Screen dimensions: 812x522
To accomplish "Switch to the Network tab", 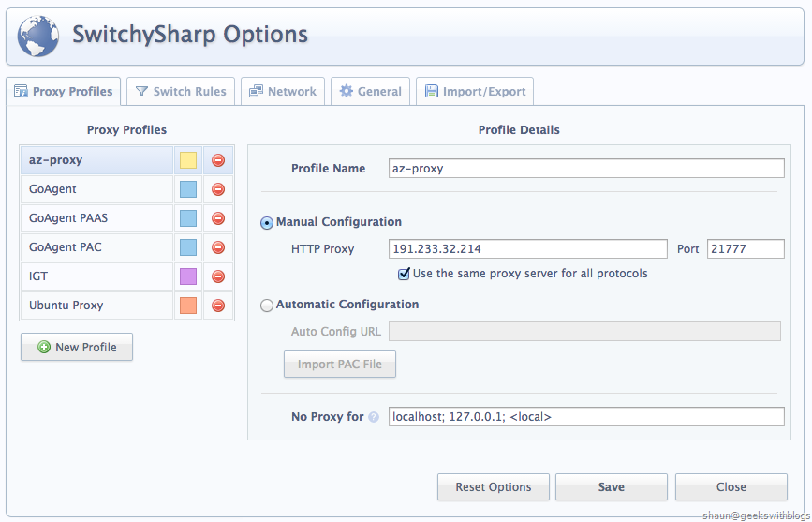I will [x=282, y=91].
